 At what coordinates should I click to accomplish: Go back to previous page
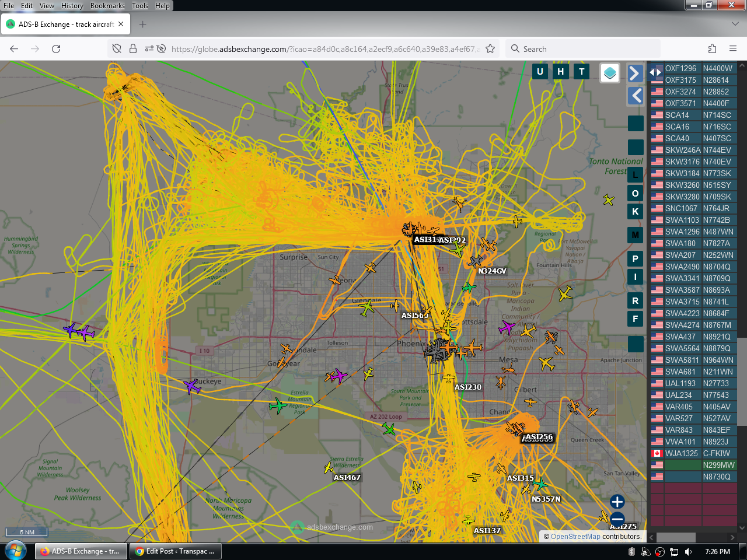(x=14, y=49)
